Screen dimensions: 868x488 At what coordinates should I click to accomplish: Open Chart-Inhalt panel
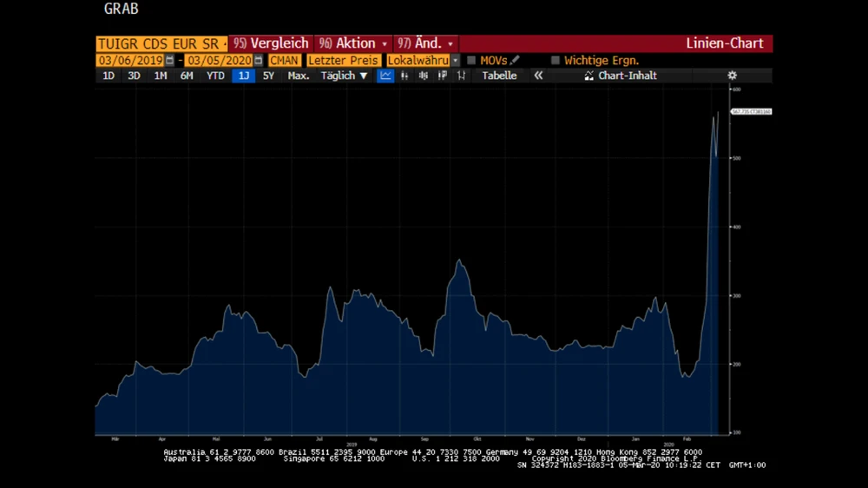(x=621, y=76)
